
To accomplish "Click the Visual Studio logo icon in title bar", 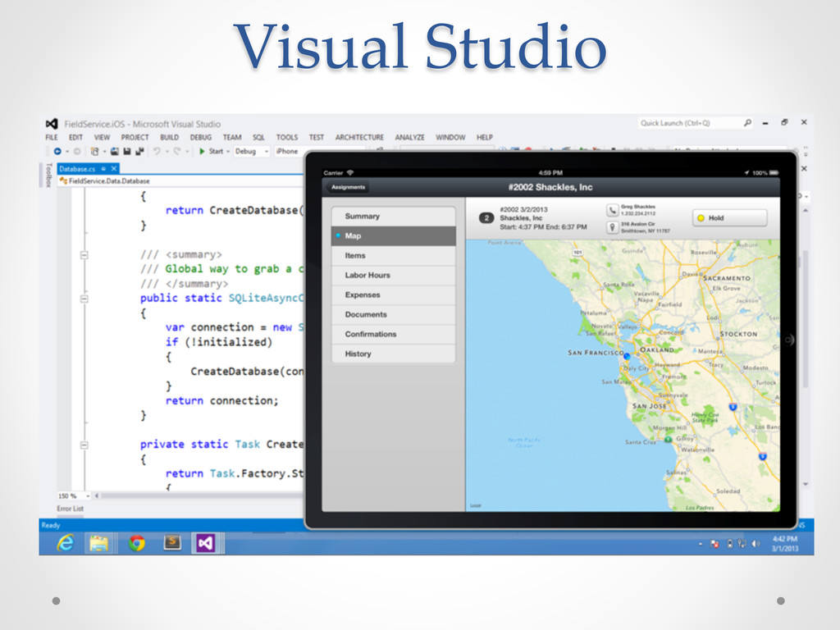I will coord(52,124).
